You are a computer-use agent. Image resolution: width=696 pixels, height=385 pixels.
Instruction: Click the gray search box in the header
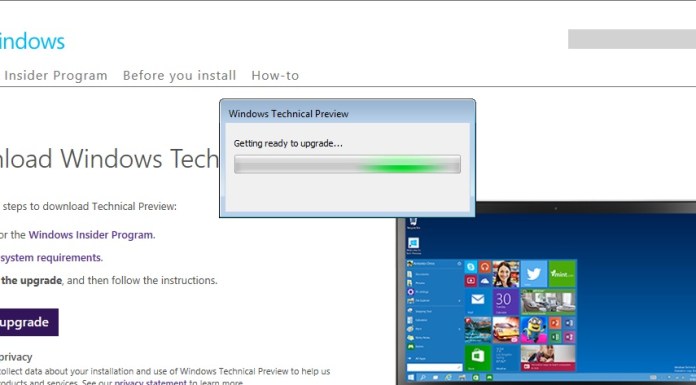(632, 39)
